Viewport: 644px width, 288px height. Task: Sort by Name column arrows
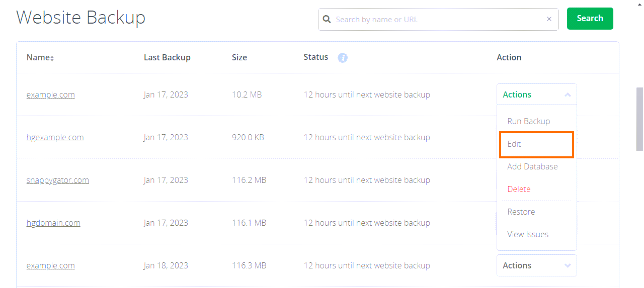[x=52, y=58]
